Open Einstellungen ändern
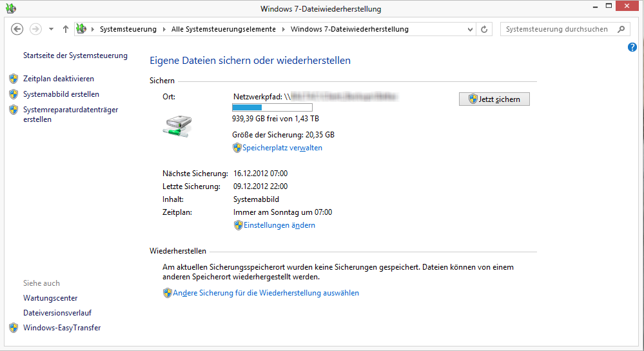 pos(279,225)
